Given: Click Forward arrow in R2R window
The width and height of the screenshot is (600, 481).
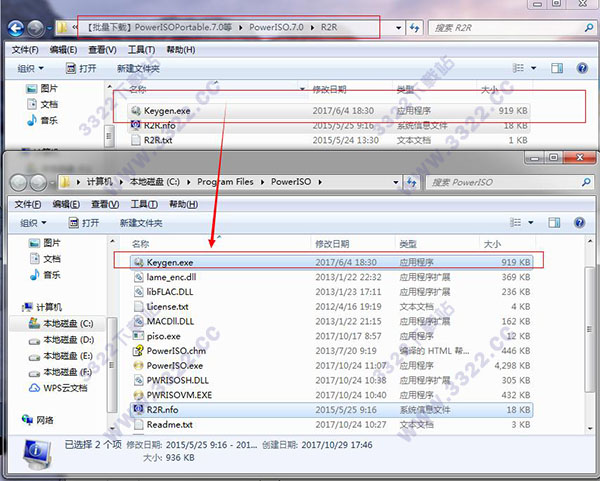Looking at the screenshot, I should pyautogui.click(x=36, y=28).
